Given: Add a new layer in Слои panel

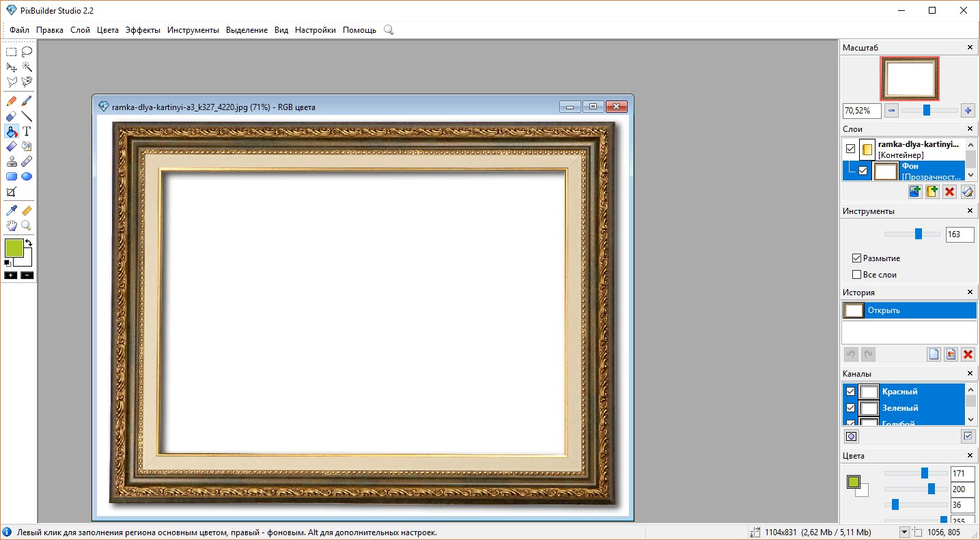Looking at the screenshot, I should (x=915, y=192).
